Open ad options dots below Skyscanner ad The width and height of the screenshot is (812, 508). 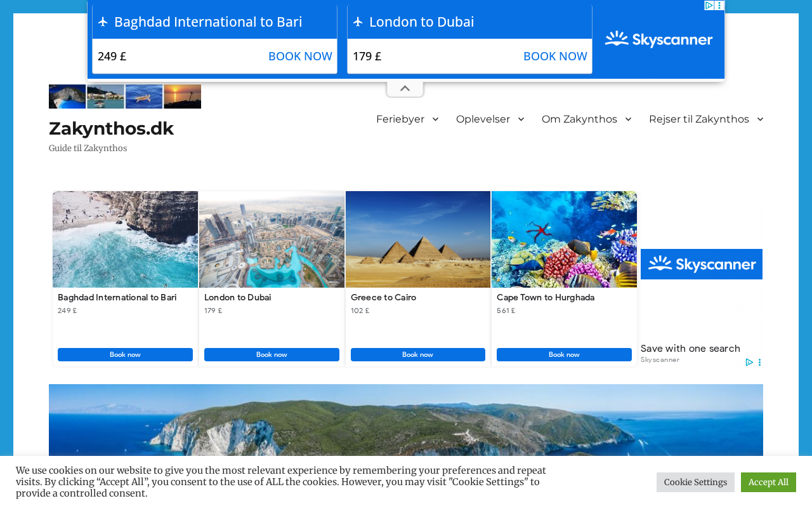[759, 362]
